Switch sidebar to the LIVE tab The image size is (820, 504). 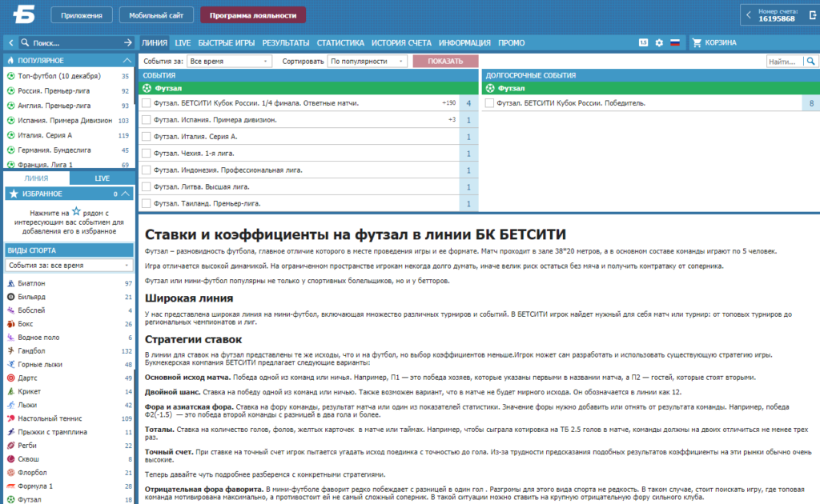102,178
